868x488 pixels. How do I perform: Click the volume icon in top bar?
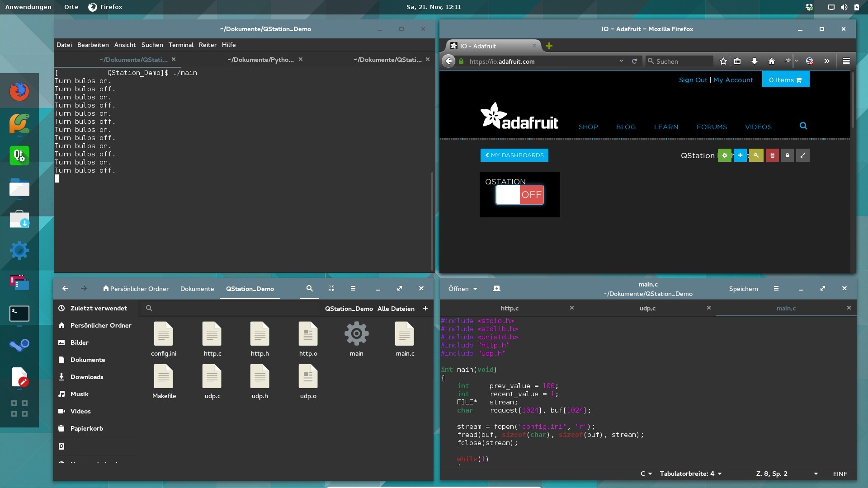pyautogui.click(x=844, y=7)
